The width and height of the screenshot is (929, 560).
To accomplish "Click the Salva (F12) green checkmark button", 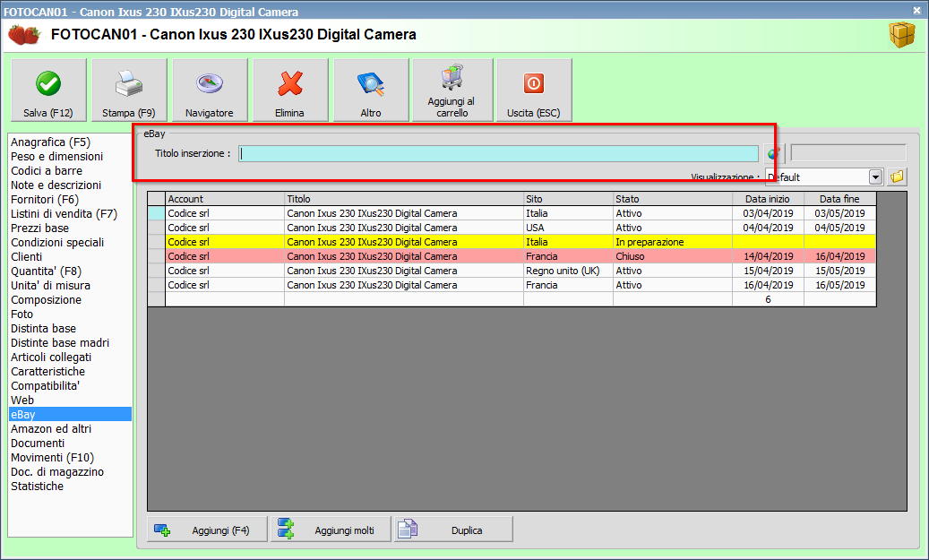I will (x=48, y=90).
